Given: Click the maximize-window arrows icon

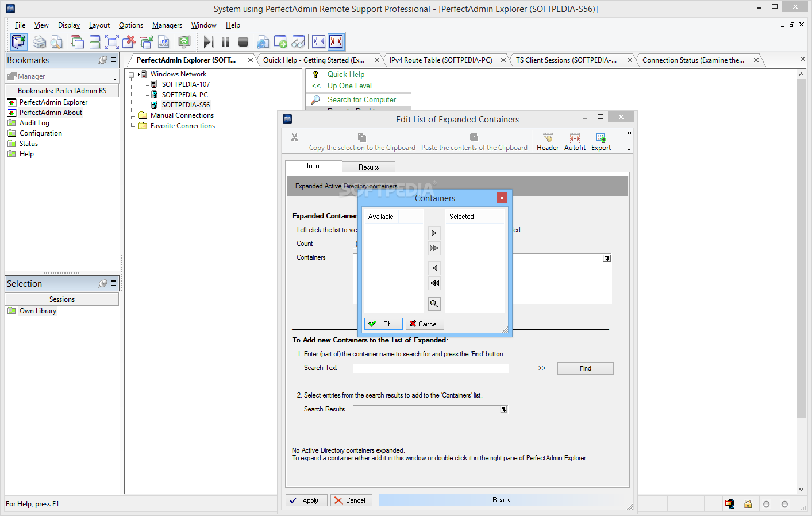Looking at the screenshot, I should tap(112, 42).
